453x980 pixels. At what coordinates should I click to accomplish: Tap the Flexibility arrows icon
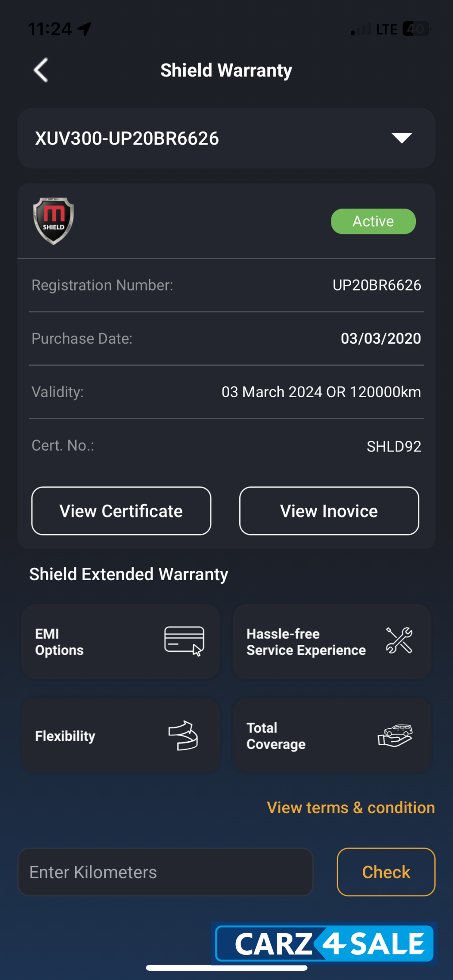(x=183, y=735)
